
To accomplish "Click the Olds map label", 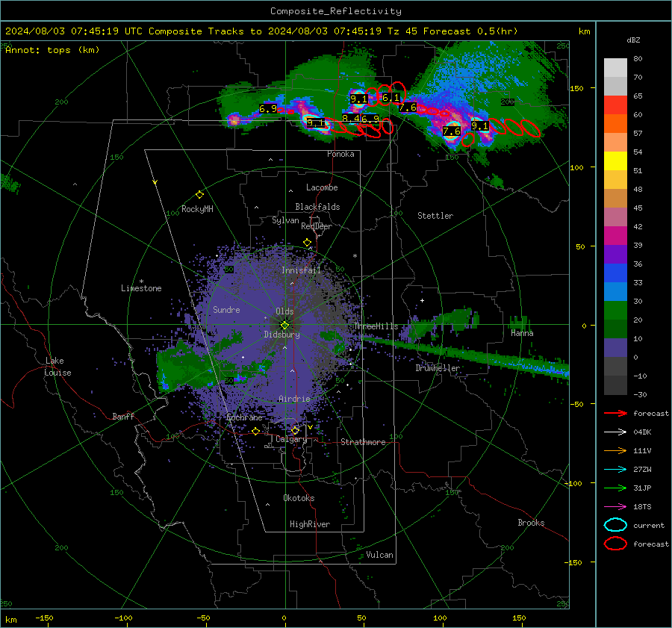I will pyautogui.click(x=284, y=311).
